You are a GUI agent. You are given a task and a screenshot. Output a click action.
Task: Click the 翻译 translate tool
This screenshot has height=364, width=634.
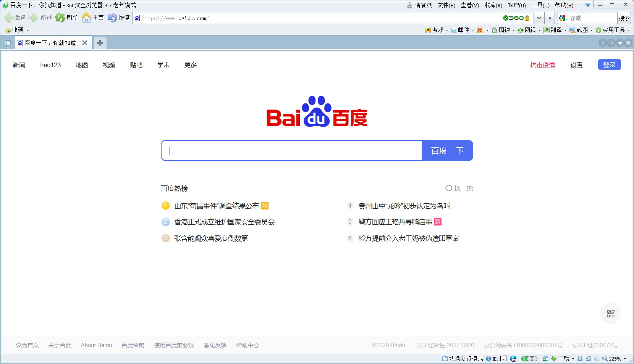[553, 30]
